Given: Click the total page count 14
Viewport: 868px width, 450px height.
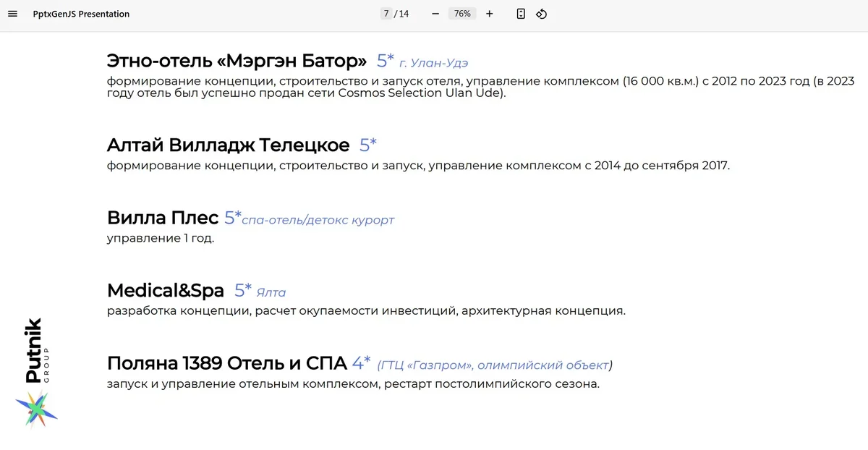Looking at the screenshot, I should pyautogui.click(x=404, y=14).
